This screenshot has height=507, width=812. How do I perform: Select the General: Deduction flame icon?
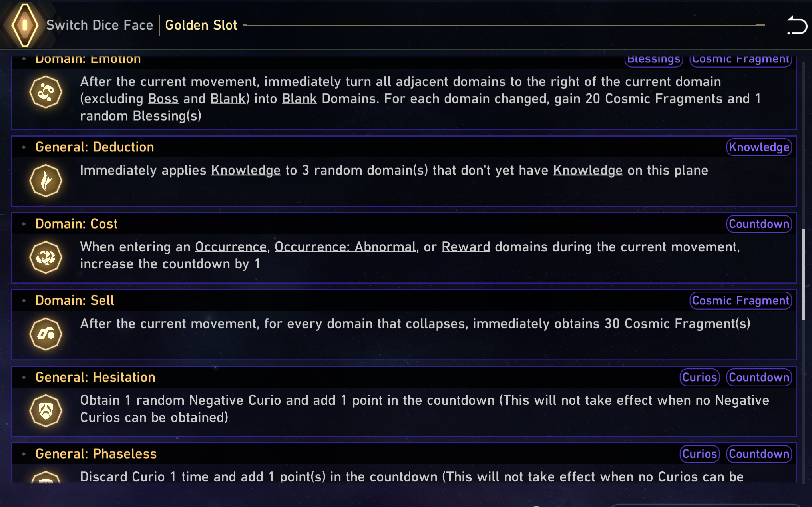tap(46, 181)
